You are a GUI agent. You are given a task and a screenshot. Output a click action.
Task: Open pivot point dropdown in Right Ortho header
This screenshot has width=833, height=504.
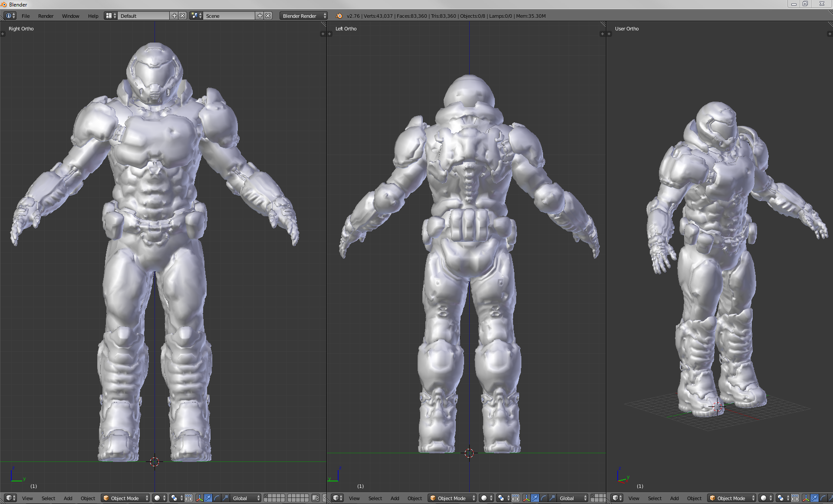coord(177,498)
